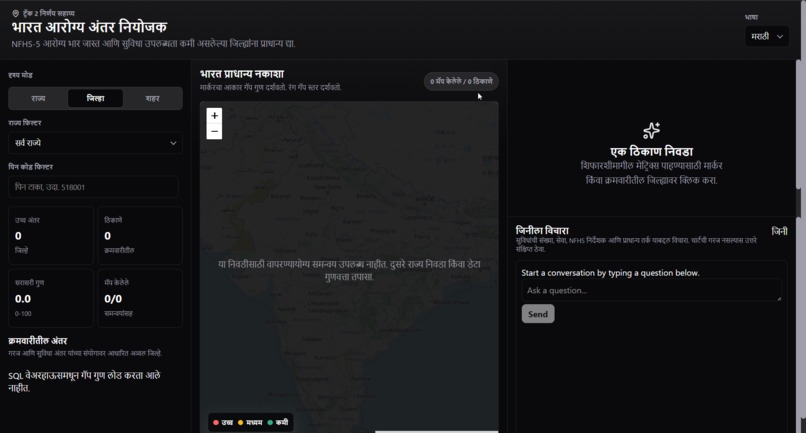Click the 'ट्रॅक 2 निर्णय सहाय्य' label
806x433 pixels.
(48, 13)
